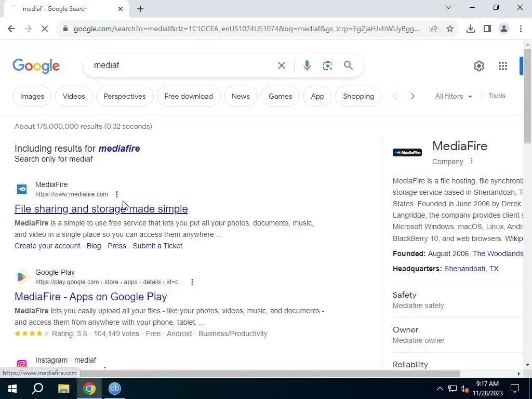
Task: Search only for mediaf
Action: (x=81, y=159)
